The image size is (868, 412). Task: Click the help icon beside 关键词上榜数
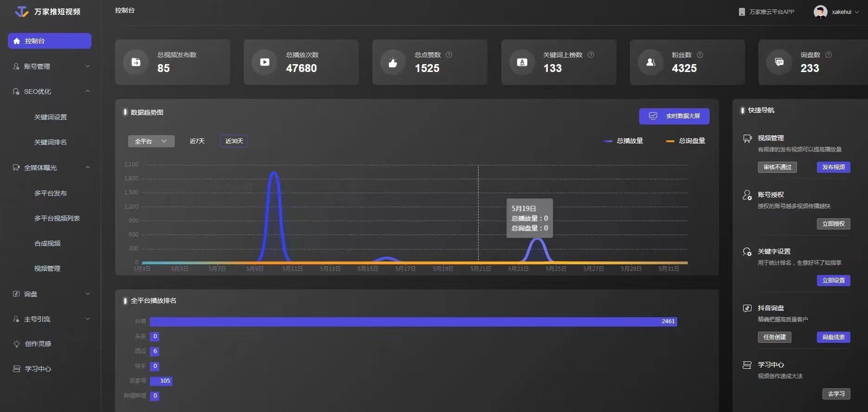(x=591, y=55)
